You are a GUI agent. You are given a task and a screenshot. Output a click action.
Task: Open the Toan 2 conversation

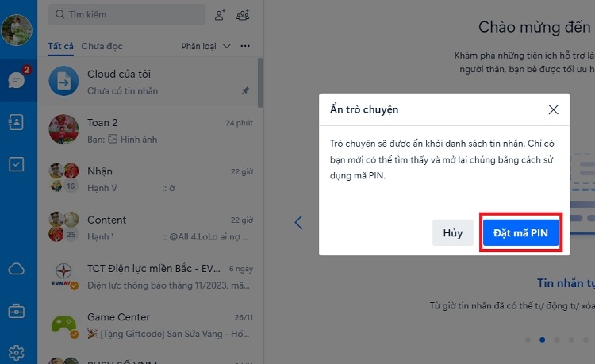pyautogui.click(x=148, y=130)
